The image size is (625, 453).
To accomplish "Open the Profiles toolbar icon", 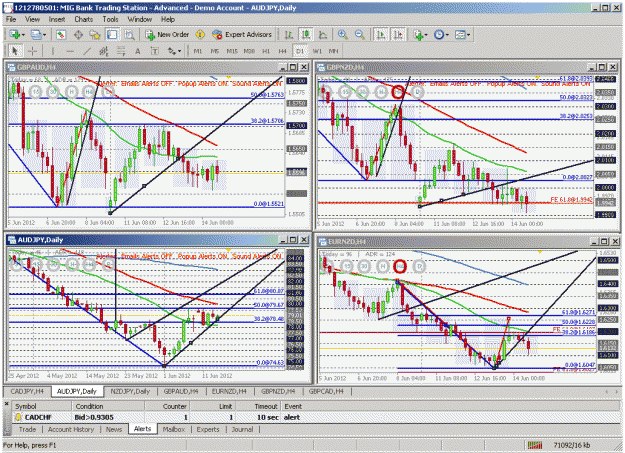I will (36, 35).
